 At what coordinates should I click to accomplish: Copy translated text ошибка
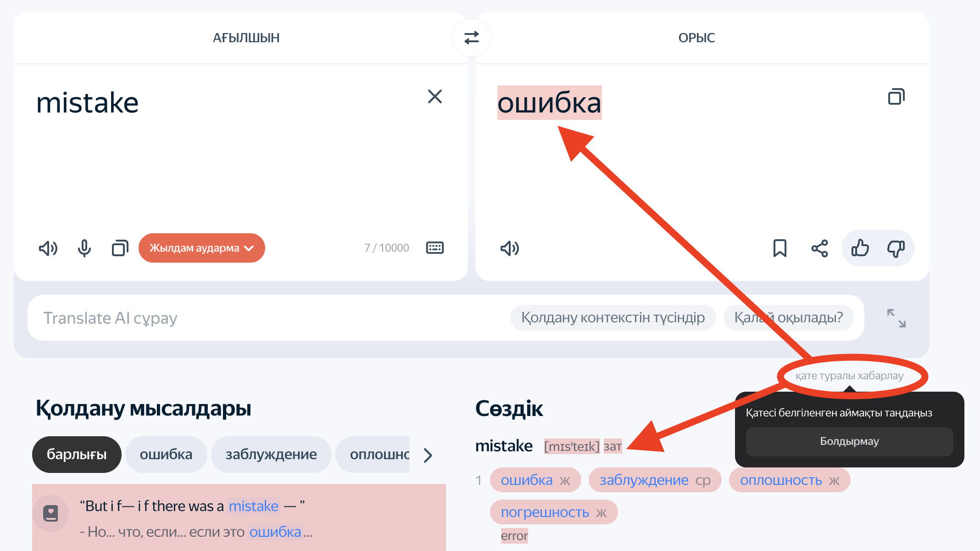coord(896,97)
